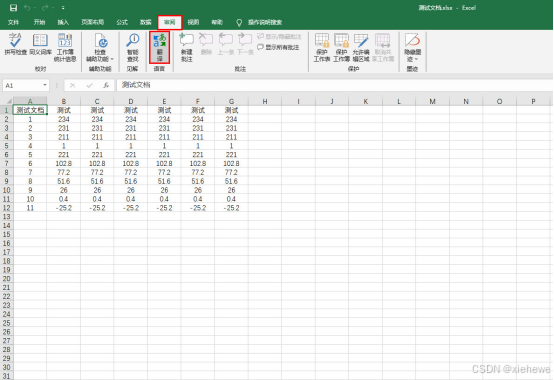554x380 pixels.
Task: Go to 下一条 next comment
Action: 245,44
